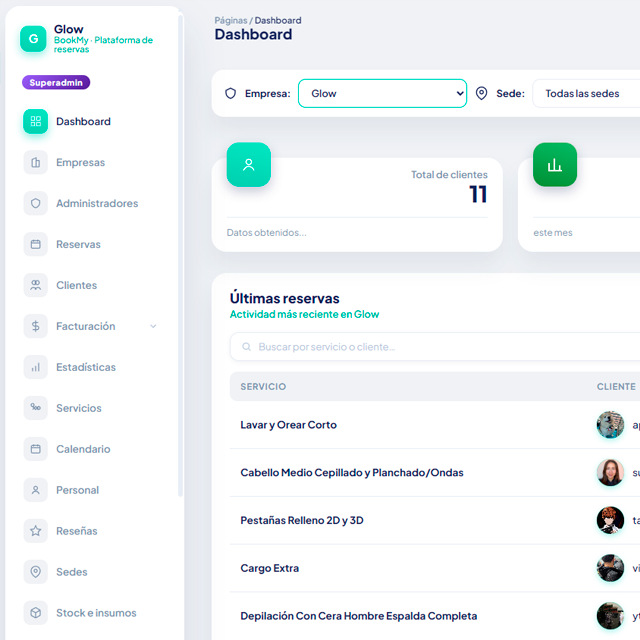The width and height of the screenshot is (640, 640).
Task: Navigate to Reseñas section
Action: click(x=90, y=531)
